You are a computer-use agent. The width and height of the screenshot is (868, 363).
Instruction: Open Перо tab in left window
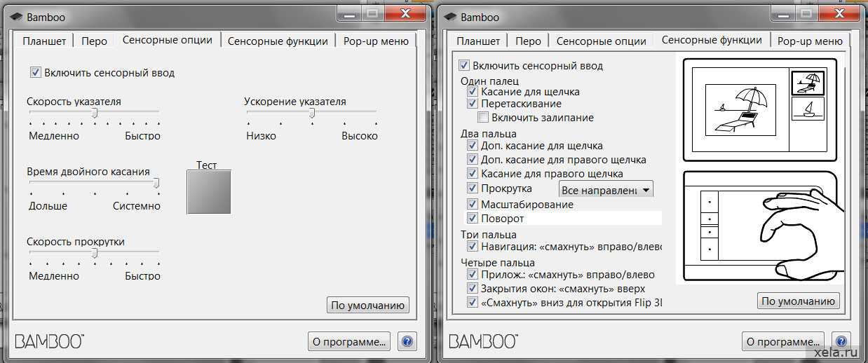tap(94, 41)
